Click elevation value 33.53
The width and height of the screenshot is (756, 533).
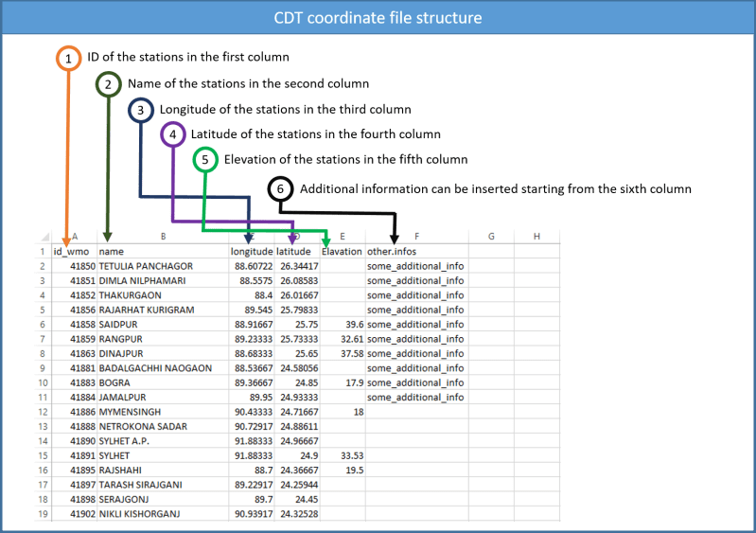pyautogui.click(x=343, y=455)
